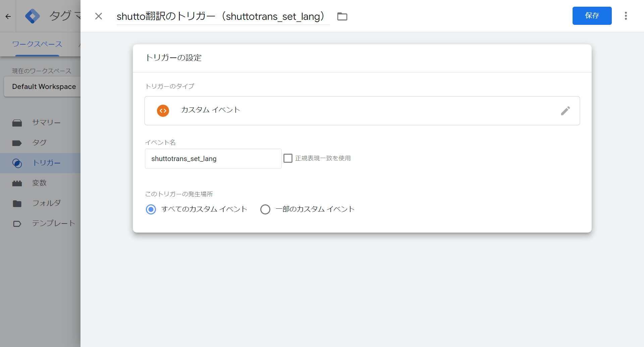Open サマリー in the sidebar
Image resolution: width=644 pixels, height=347 pixels.
coord(40,122)
